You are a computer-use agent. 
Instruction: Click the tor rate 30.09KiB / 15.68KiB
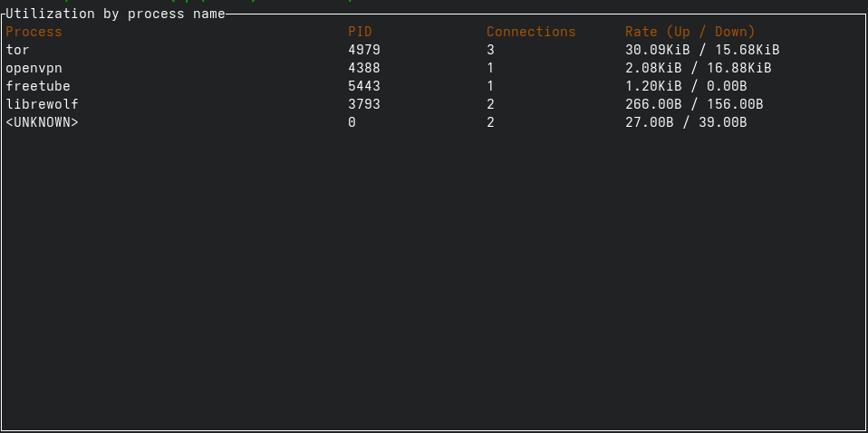[702, 50]
